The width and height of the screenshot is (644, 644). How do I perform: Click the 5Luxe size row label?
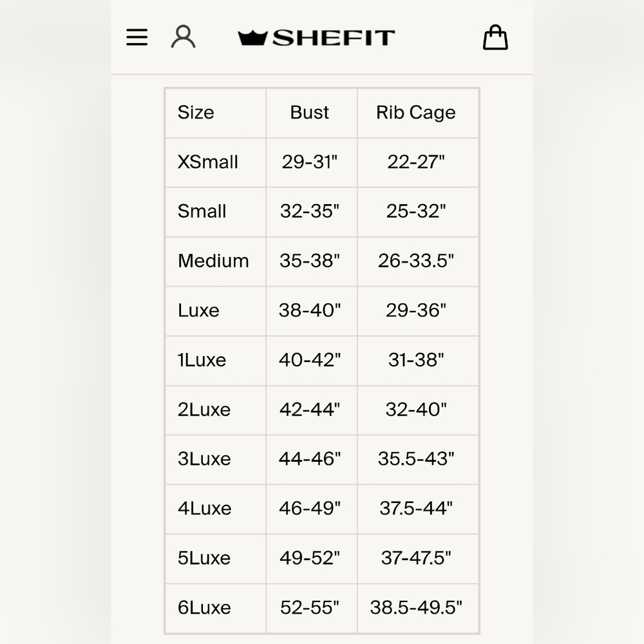tap(204, 558)
